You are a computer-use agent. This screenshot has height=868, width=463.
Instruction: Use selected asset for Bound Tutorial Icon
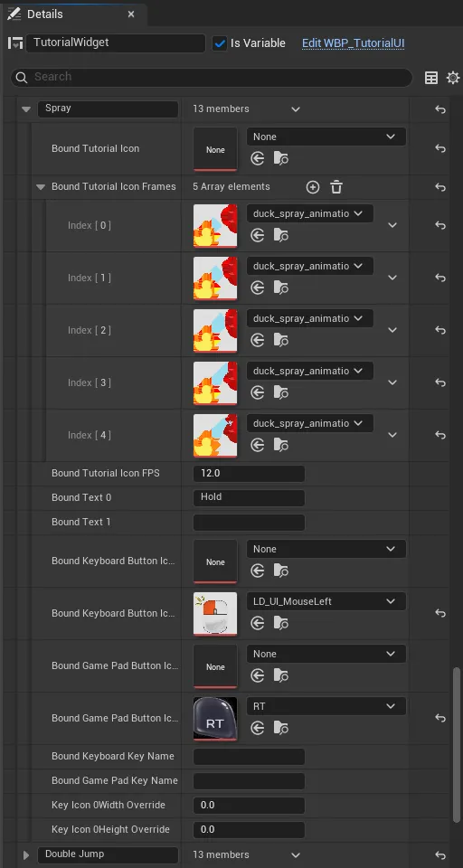(258, 159)
